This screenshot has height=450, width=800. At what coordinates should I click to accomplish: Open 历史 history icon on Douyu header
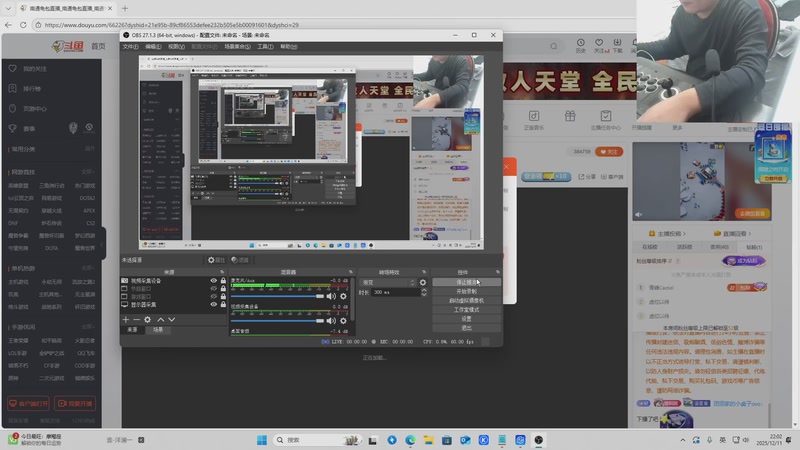(x=581, y=43)
